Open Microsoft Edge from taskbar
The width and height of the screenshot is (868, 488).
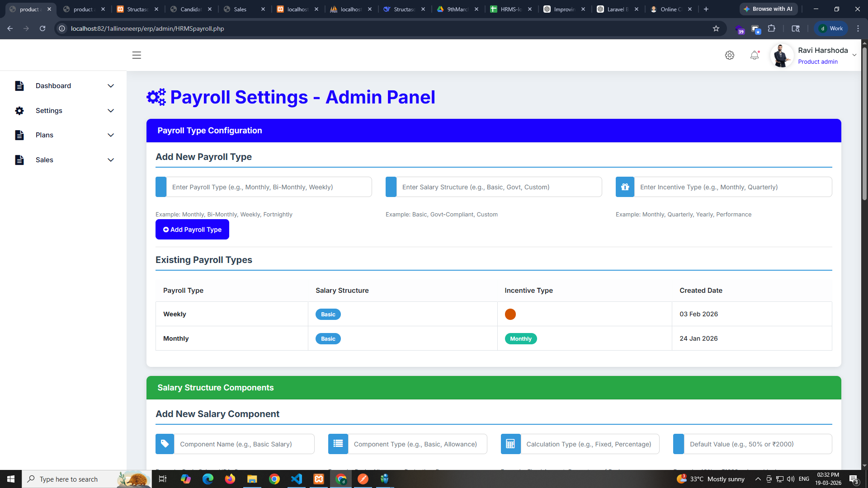[208, 479]
